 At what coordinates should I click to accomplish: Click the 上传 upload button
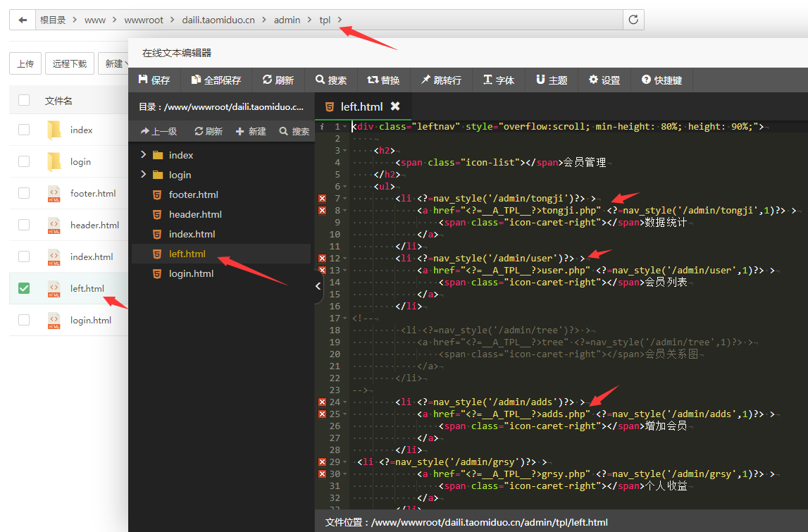[x=25, y=63]
